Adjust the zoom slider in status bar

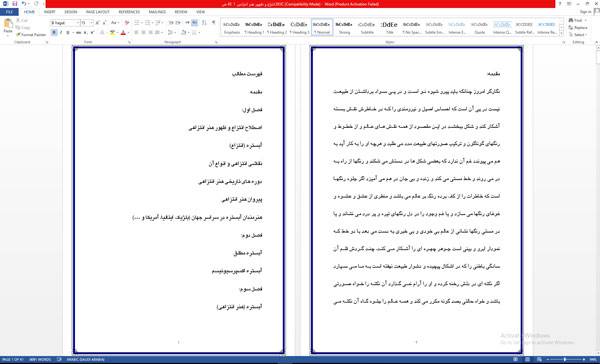point(566,359)
